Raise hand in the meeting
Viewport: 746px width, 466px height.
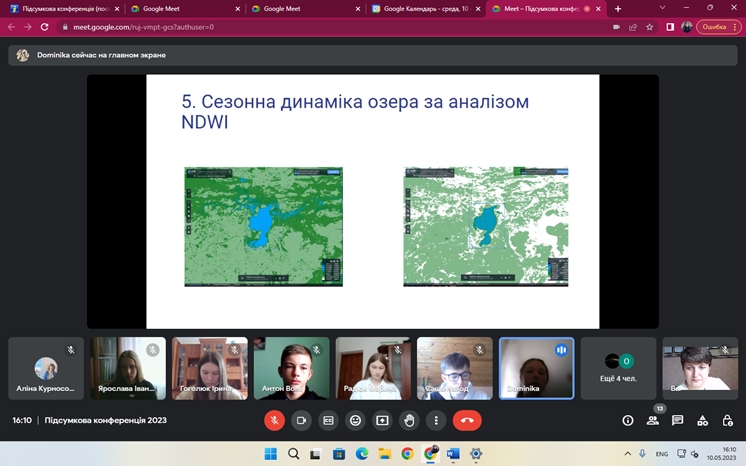409,421
